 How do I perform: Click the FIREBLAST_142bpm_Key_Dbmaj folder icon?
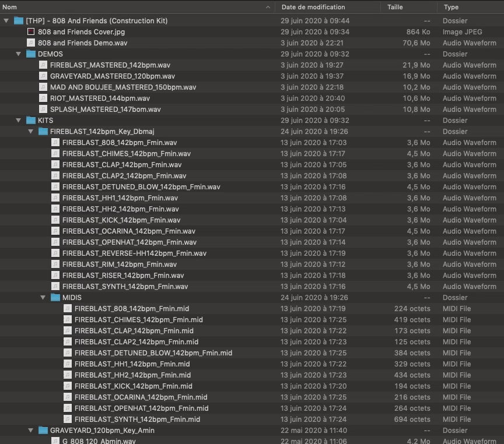[43, 131]
